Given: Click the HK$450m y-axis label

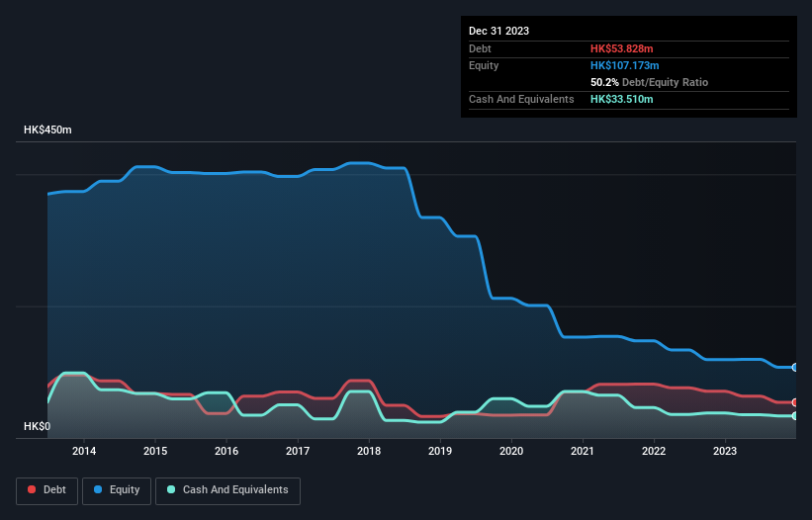Looking at the screenshot, I should coord(47,130).
